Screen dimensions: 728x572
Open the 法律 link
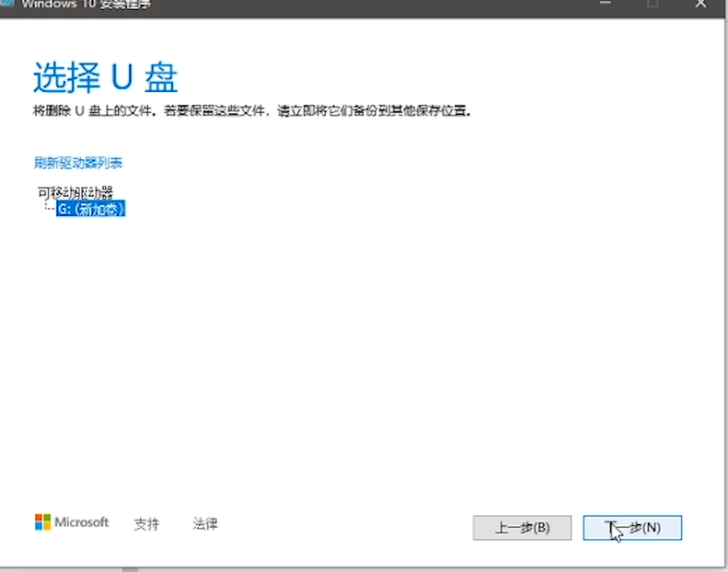[x=205, y=524]
